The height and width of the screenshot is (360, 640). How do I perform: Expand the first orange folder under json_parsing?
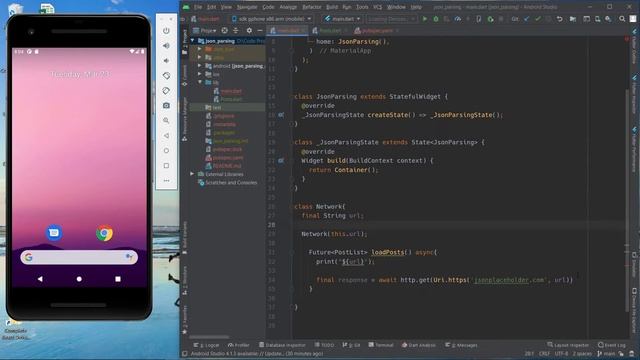point(200,49)
